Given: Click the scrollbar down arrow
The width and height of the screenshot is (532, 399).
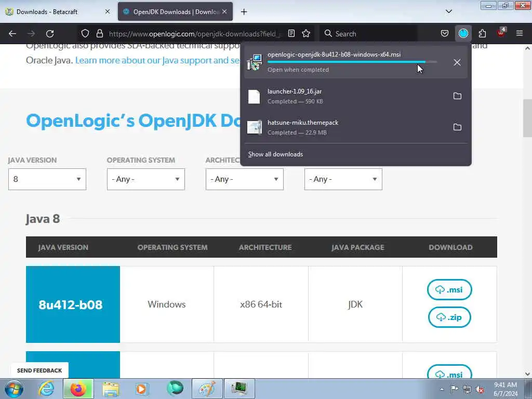Looking at the screenshot, I should click(527, 374).
